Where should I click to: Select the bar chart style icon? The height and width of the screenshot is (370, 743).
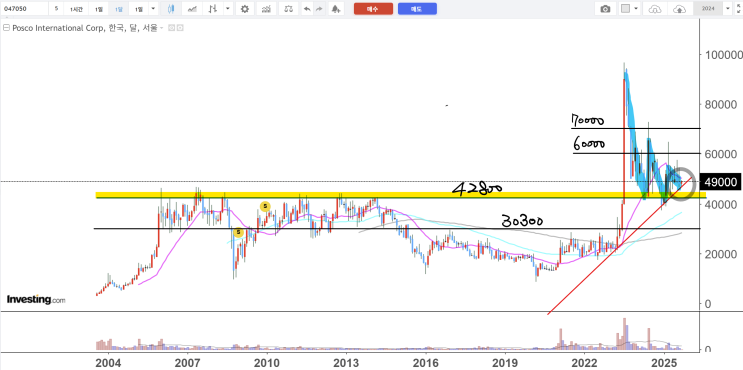pos(214,9)
